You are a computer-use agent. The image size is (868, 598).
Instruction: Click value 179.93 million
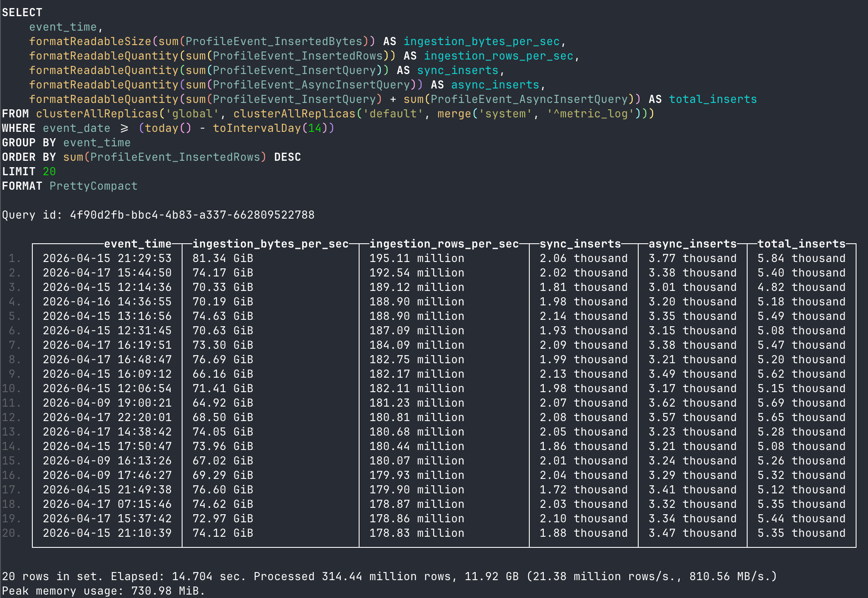click(x=417, y=475)
